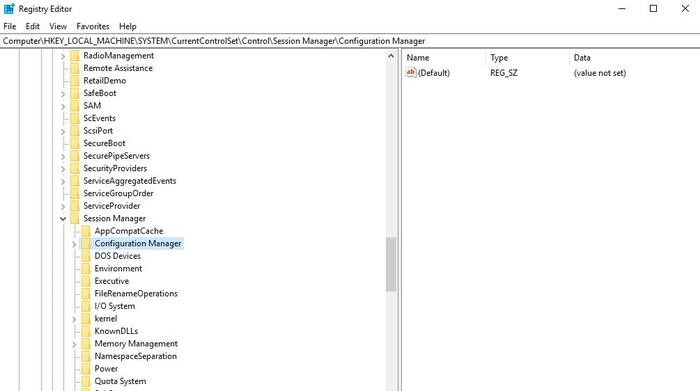Maximize the Registry Editor window

pos(653,8)
